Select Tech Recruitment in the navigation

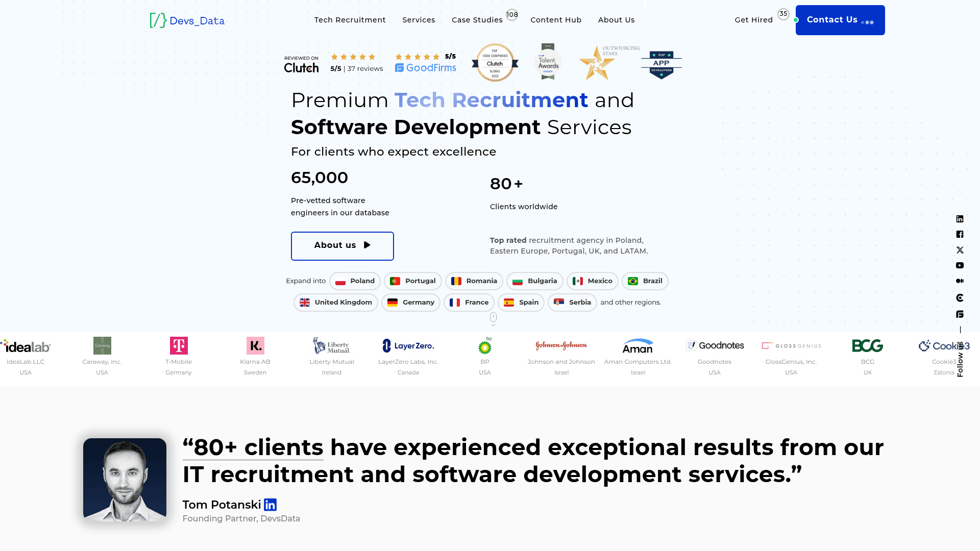(x=350, y=20)
